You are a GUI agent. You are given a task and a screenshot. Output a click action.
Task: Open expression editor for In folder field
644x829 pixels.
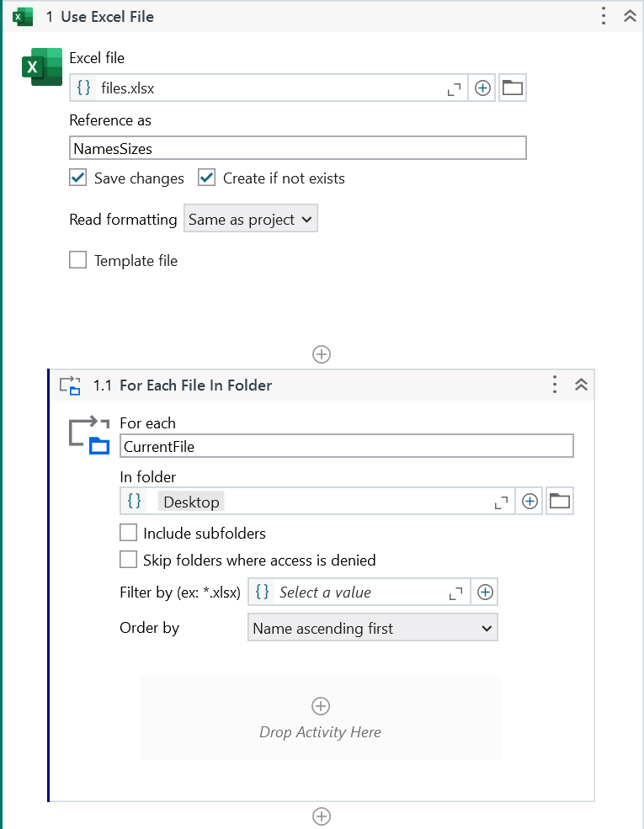501,502
